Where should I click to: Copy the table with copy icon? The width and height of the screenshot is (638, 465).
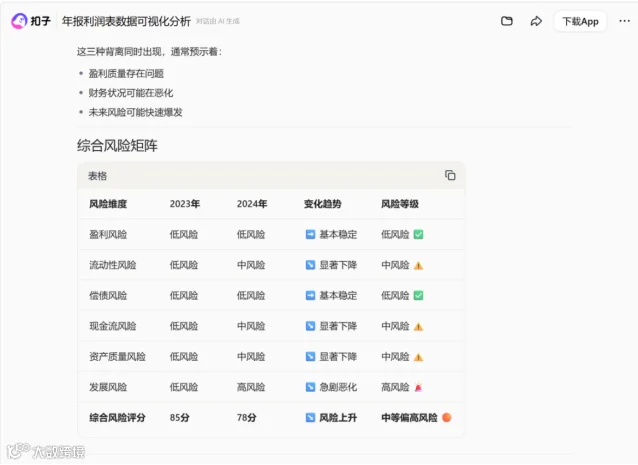click(450, 175)
